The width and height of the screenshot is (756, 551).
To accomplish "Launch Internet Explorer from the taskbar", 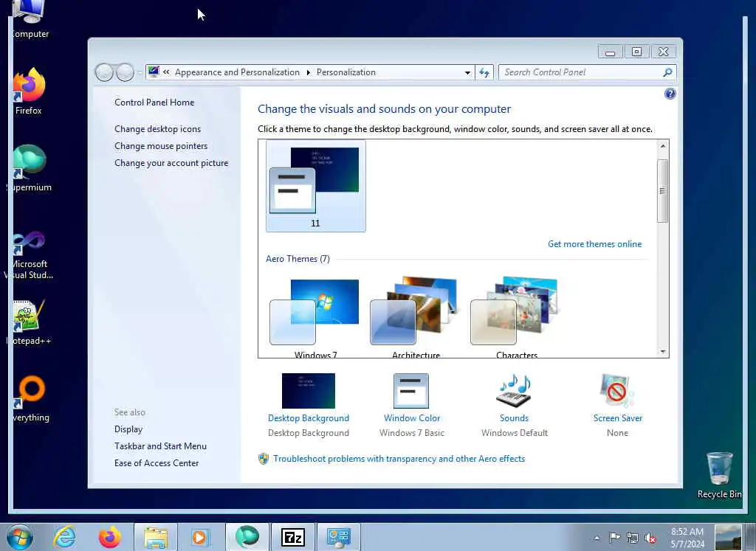I will (x=65, y=537).
